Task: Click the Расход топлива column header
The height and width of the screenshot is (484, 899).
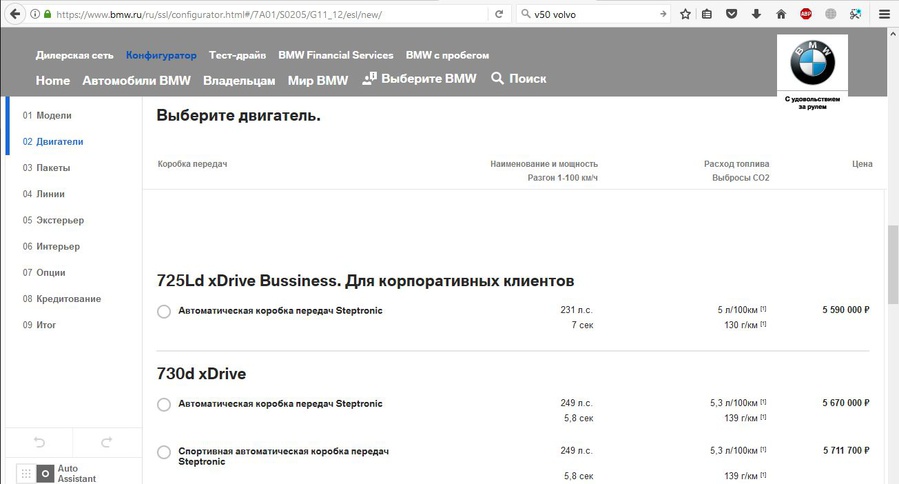Action: click(x=737, y=164)
